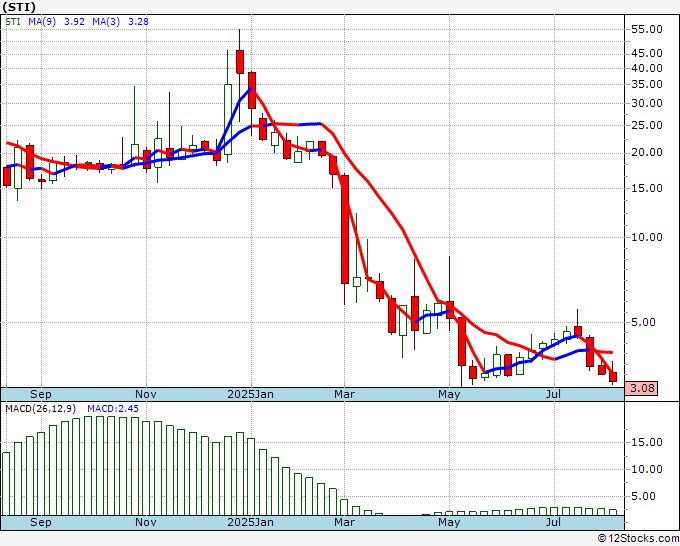Click the last red candlestick at chart end
This screenshot has height=546, width=680.
coord(613,377)
